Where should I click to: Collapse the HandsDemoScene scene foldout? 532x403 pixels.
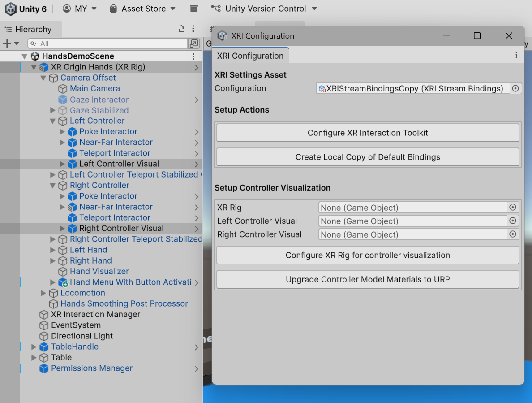tap(25, 56)
